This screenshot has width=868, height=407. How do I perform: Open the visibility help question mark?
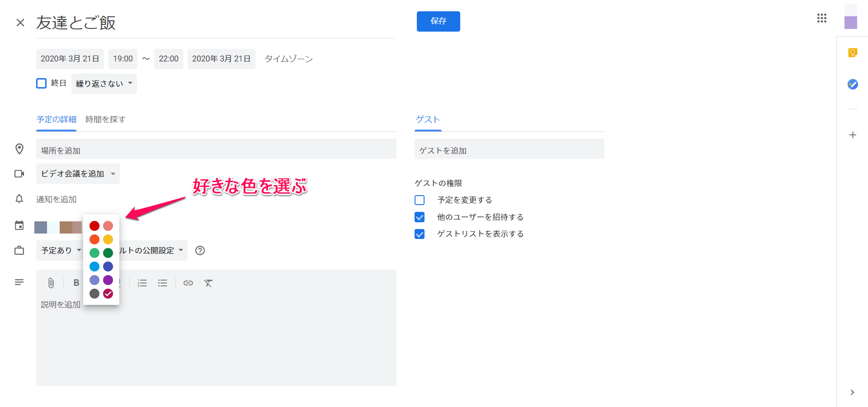[200, 250]
